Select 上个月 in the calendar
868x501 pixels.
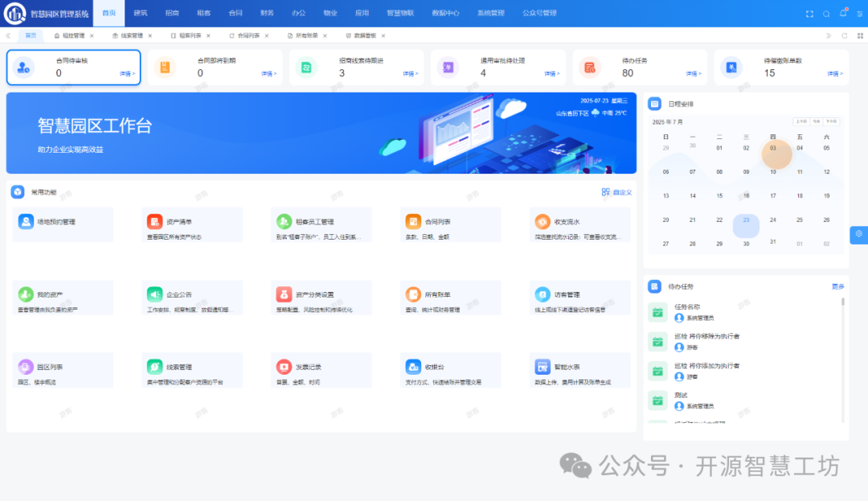(801, 121)
